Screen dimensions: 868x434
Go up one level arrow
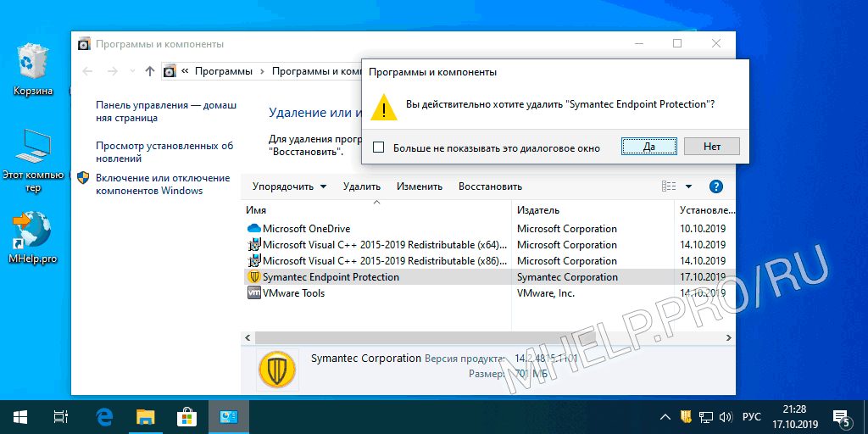149,71
